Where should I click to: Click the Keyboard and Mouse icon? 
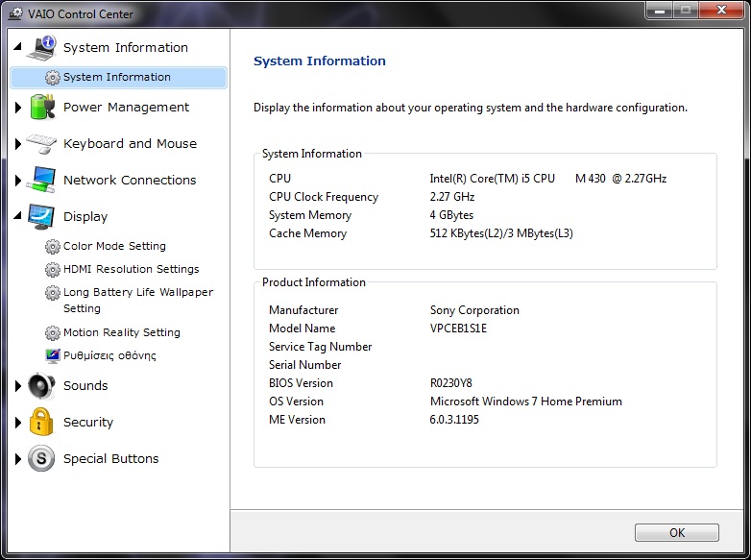click(x=41, y=143)
